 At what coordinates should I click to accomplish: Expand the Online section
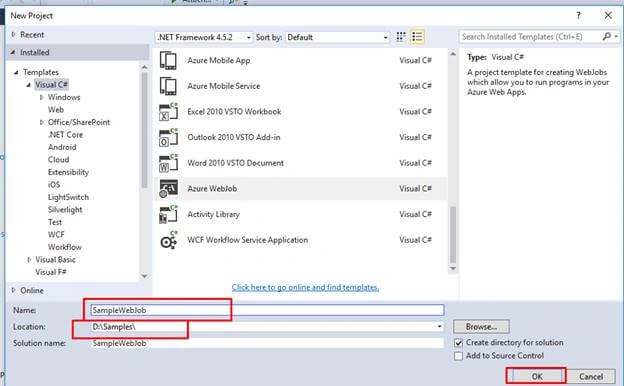[x=14, y=290]
